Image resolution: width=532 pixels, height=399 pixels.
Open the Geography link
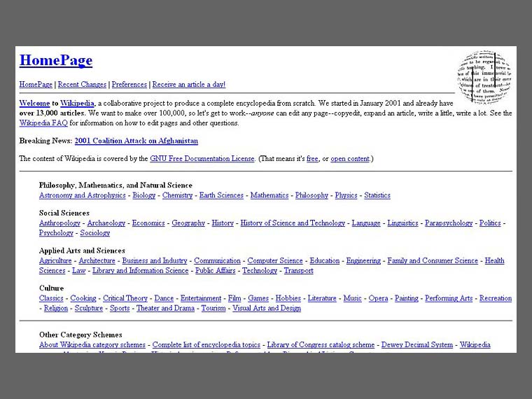pyautogui.click(x=188, y=223)
